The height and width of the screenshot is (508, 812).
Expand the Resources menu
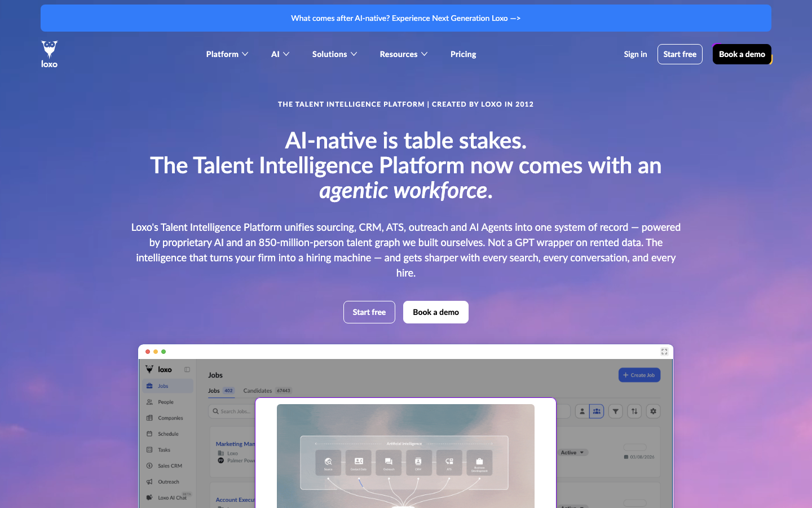pos(404,54)
